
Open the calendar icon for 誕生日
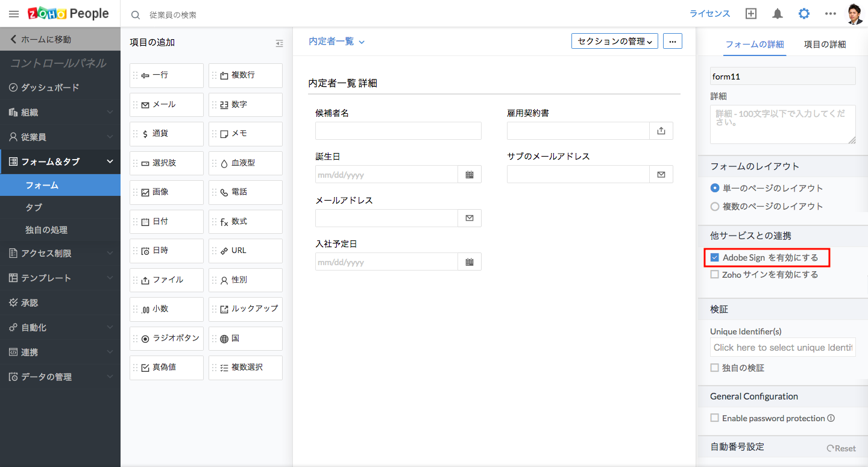(x=470, y=175)
